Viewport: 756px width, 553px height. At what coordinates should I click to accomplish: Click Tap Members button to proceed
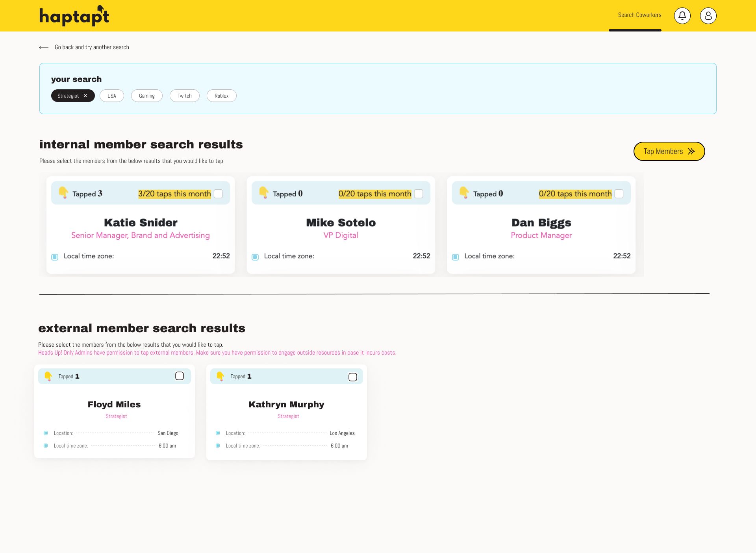[670, 151]
